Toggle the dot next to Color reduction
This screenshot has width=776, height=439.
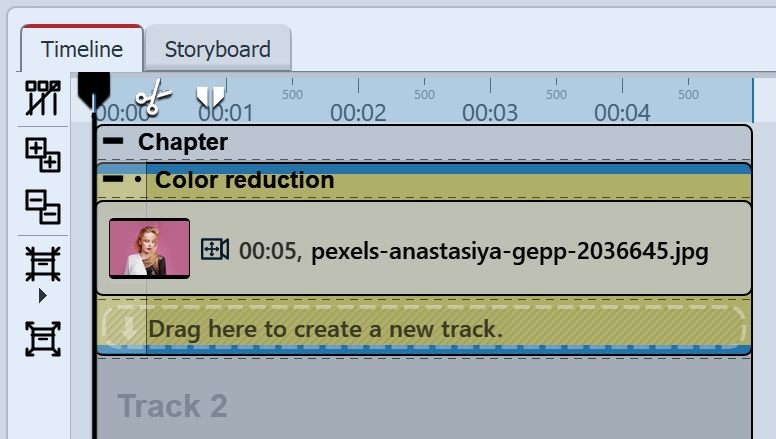(137, 181)
